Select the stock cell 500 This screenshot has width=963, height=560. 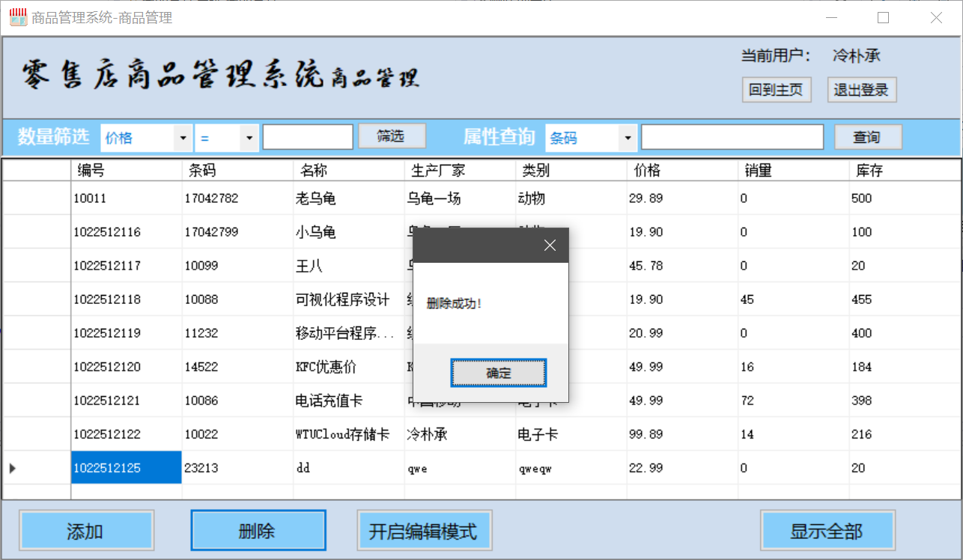(905, 198)
